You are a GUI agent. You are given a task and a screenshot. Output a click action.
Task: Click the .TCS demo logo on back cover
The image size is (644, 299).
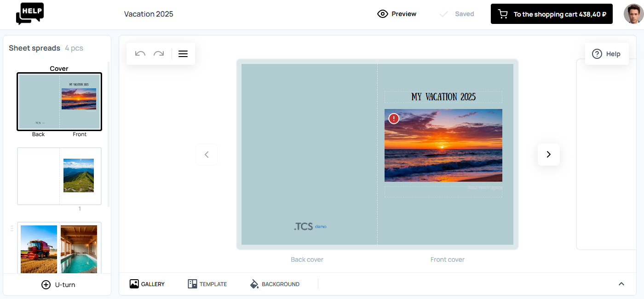310,226
